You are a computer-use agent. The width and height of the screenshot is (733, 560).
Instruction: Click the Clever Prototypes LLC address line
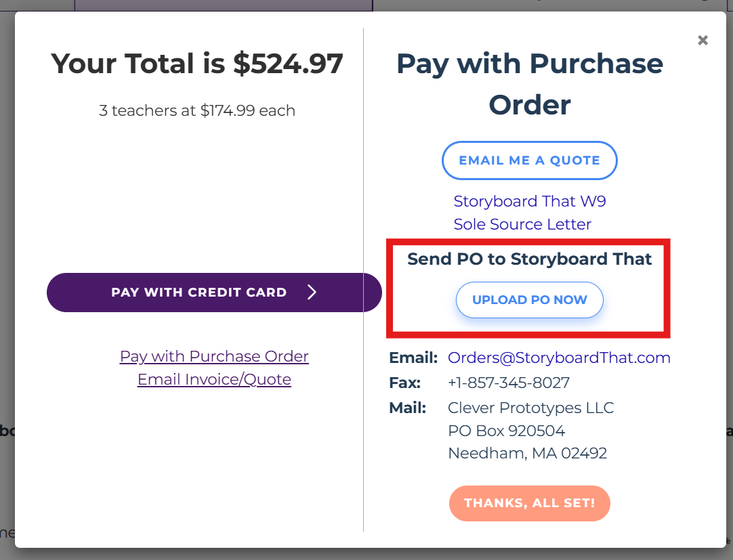pyautogui.click(x=530, y=408)
